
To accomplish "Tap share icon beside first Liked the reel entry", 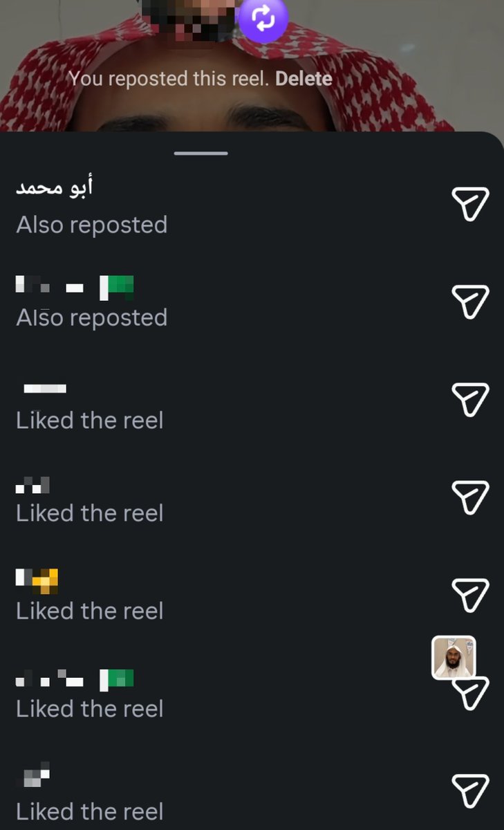I will pyautogui.click(x=470, y=400).
